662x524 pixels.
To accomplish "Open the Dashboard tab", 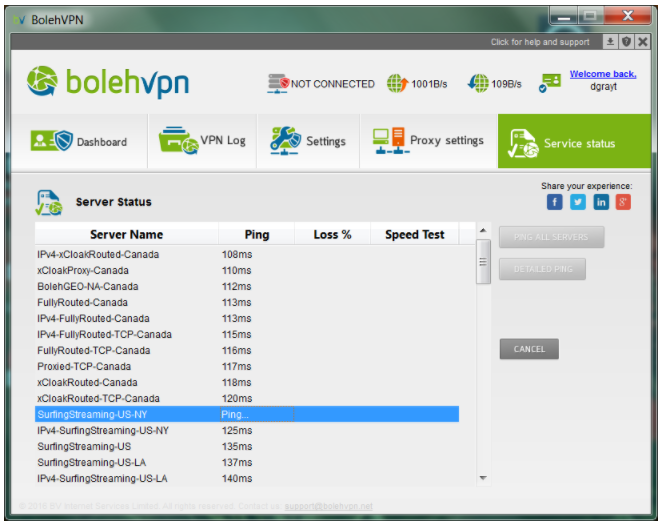I will pyautogui.click(x=79, y=141).
